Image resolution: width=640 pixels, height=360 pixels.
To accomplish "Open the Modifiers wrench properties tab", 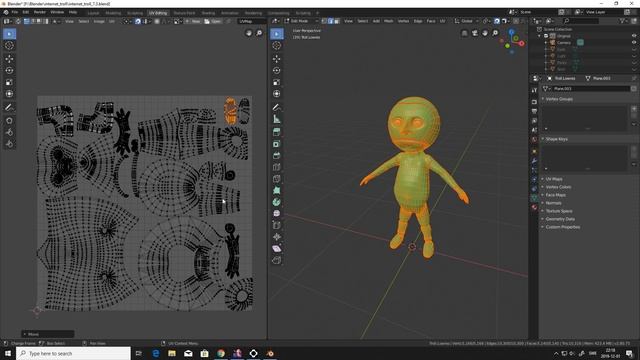I will 534,160.
